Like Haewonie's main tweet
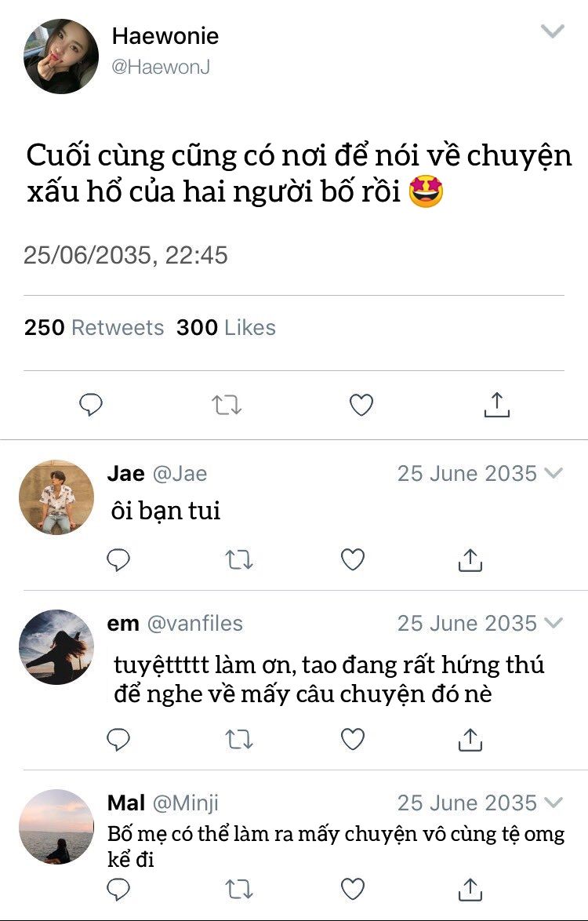Viewport: 588px width, 921px height. [361, 405]
